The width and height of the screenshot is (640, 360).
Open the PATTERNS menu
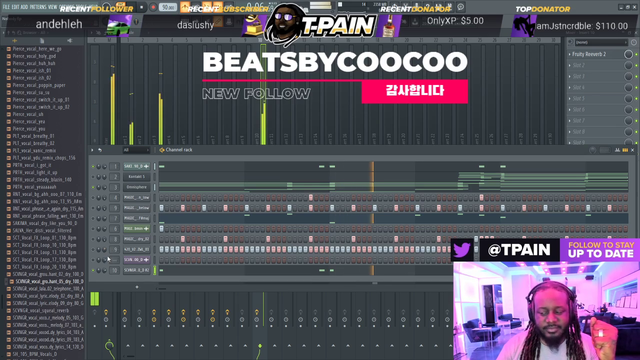coord(38,7)
